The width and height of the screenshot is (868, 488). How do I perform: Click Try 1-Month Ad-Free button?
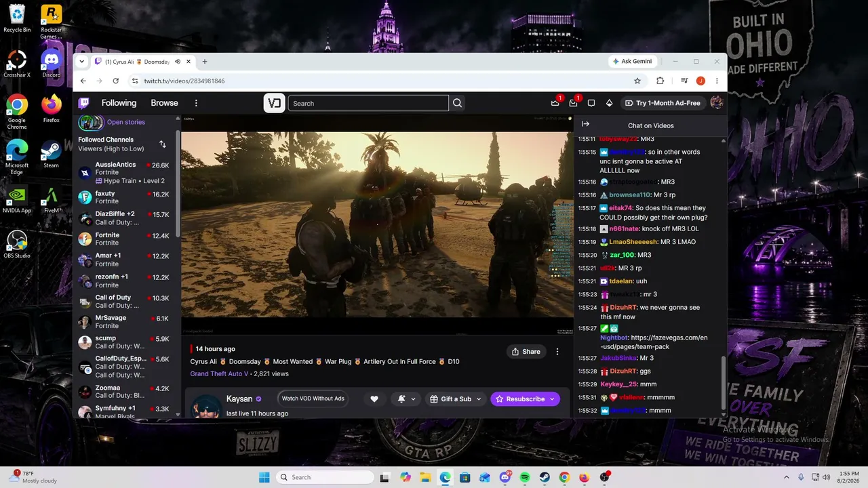pos(663,103)
